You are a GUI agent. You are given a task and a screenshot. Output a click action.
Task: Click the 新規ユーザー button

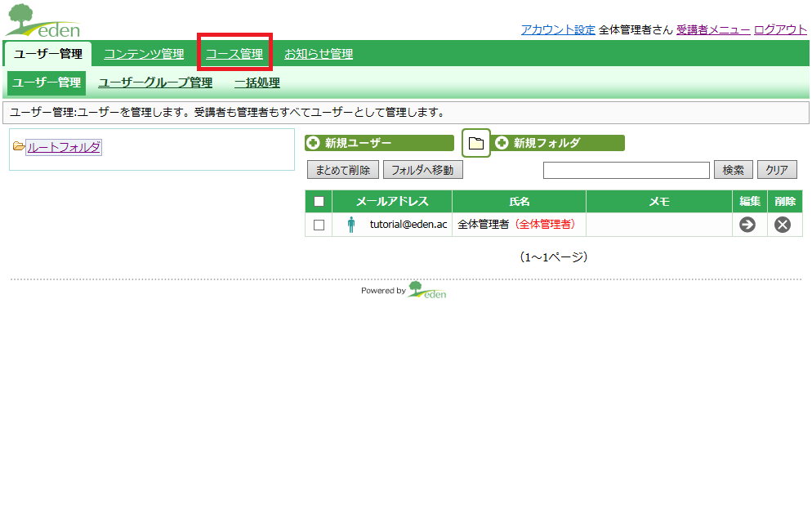[379, 143]
